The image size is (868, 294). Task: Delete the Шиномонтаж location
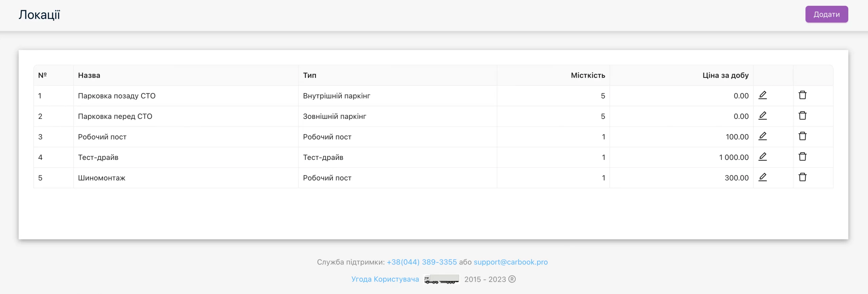(802, 177)
